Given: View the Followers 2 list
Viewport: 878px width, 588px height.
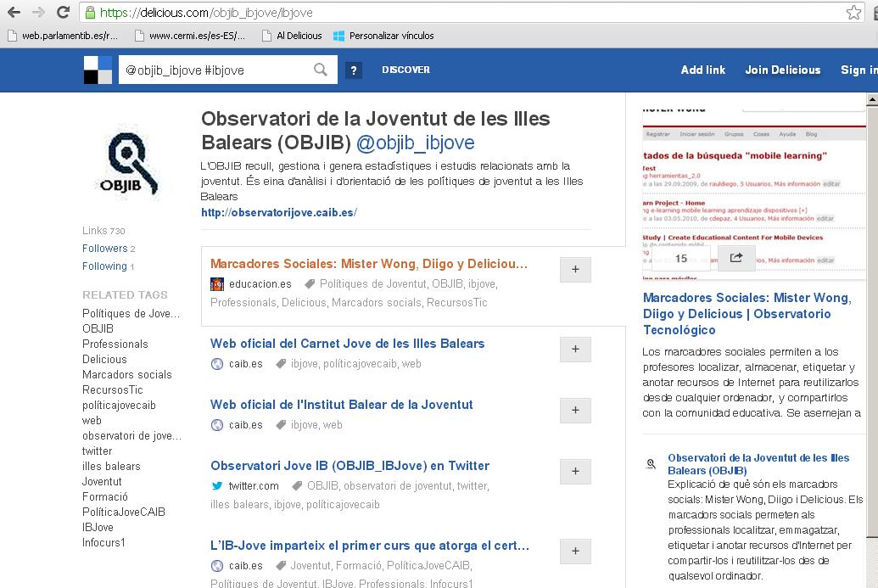Looking at the screenshot, I should point(109,249).
